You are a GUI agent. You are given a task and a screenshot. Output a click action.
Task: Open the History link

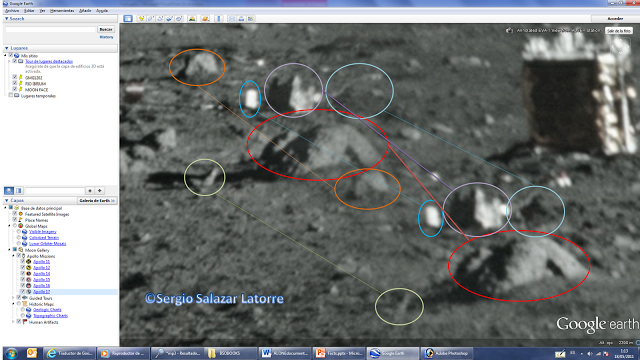(x=107, y=37)
